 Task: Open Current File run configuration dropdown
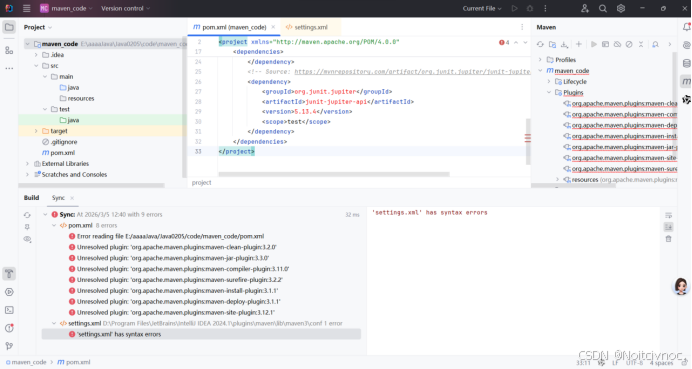point(482,8)
